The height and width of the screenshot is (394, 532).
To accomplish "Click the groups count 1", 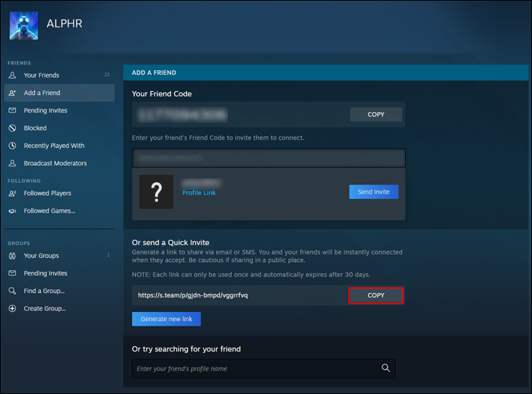I will click(x=109, y=255).
